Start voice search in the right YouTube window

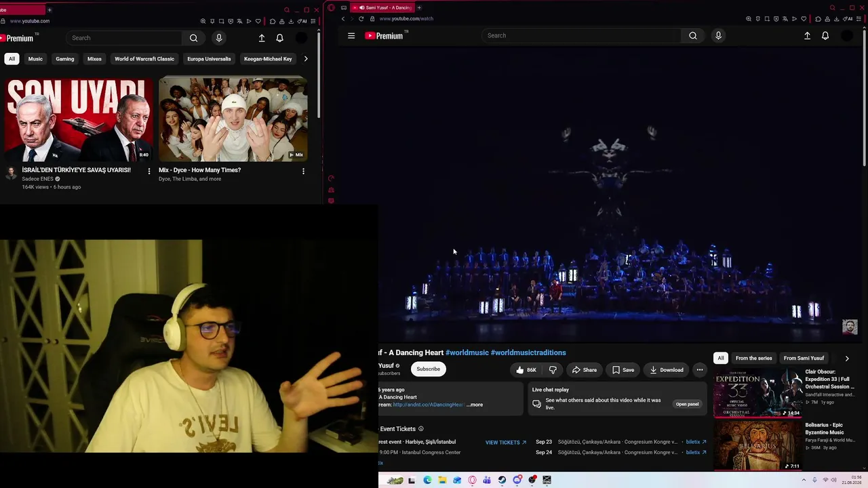point(718,36)
